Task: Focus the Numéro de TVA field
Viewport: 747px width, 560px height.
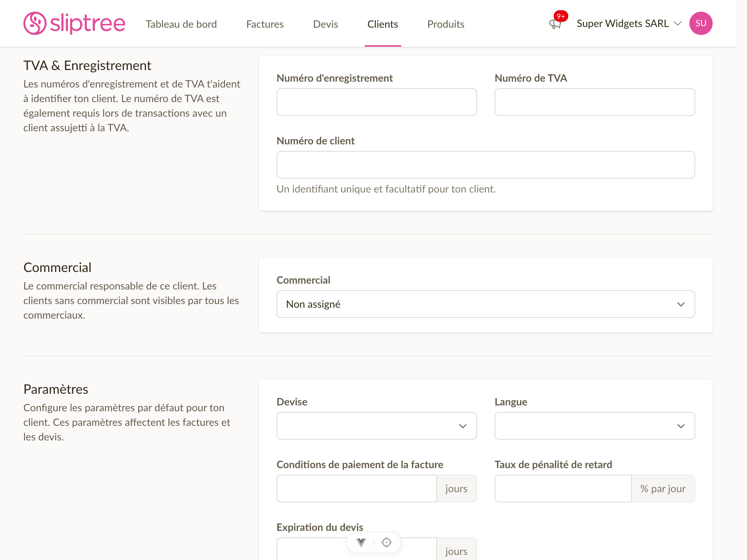Action: pyautogui.click(x=595, y=102)
